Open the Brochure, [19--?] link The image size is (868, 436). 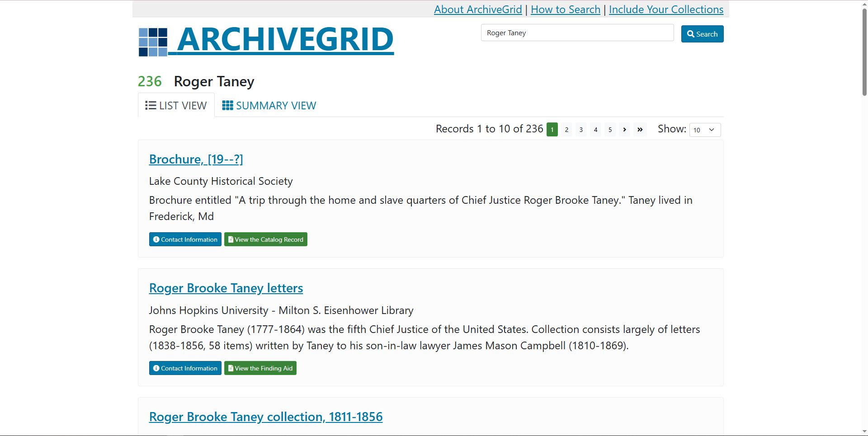click(x=196, y=159)
